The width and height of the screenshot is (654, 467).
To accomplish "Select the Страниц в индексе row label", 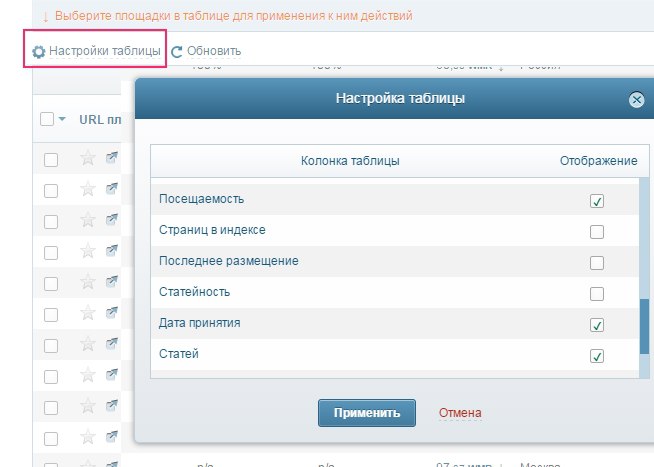I will (x=212, y=230).
